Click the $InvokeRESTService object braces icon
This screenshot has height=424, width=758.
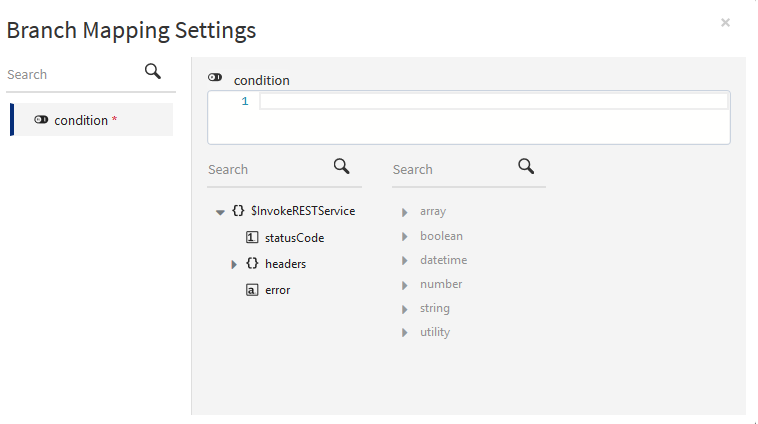[x=238, y=211]
